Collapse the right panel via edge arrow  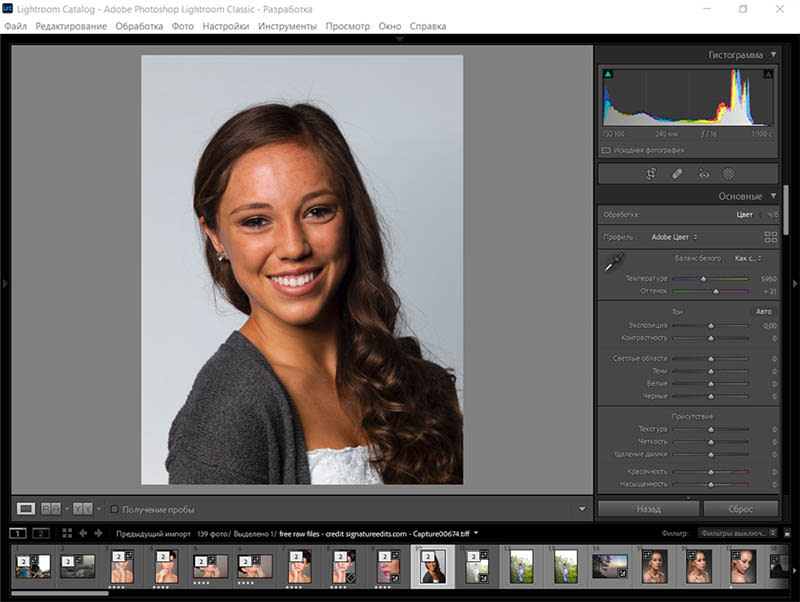tap(795, 283)
